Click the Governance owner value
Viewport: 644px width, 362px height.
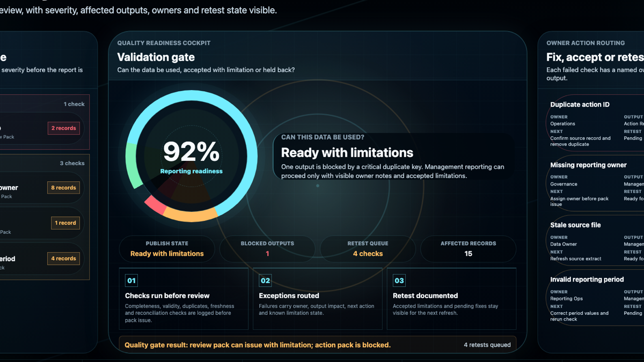563,184
